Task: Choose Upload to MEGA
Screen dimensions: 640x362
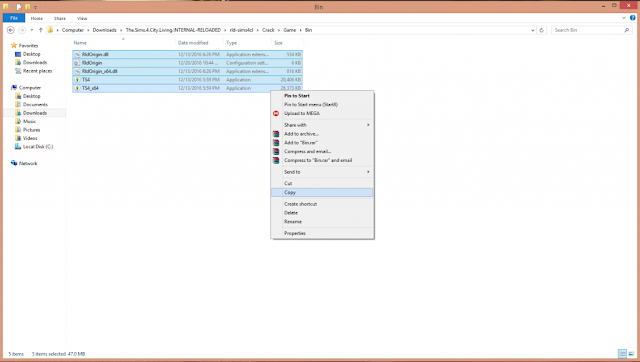Action: pos(322,113)
